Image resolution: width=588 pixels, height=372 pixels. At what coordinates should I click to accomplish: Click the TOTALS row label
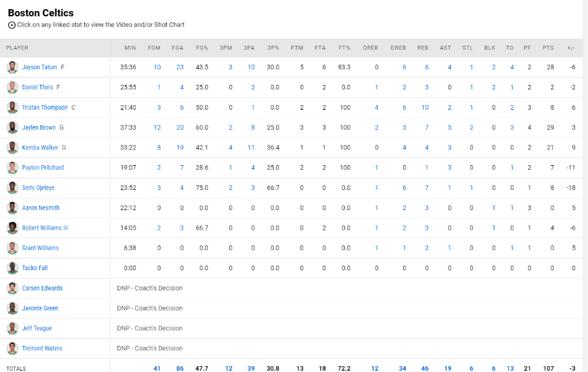16,369
